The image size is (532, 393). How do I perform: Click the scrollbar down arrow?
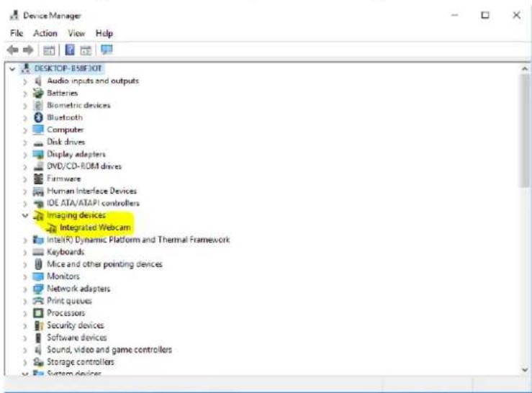pos(525,369)
